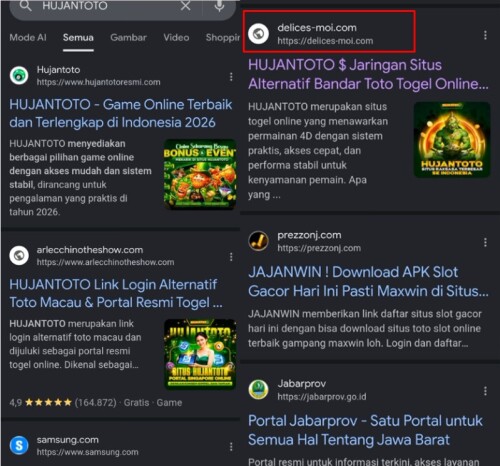Click the 'HUJANTOTO merupakan link login alternatif' snippet
The width and height of the screenshot is (500, 466).
pos(75,344)
